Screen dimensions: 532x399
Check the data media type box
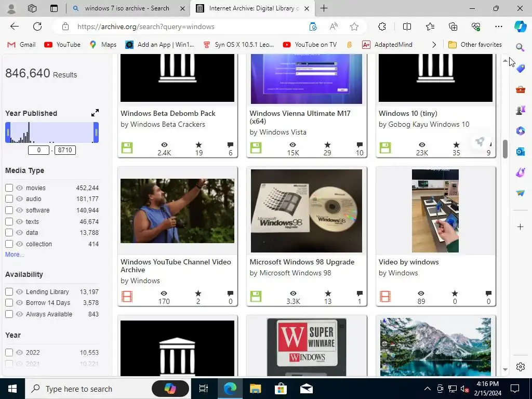pos(9,233)
